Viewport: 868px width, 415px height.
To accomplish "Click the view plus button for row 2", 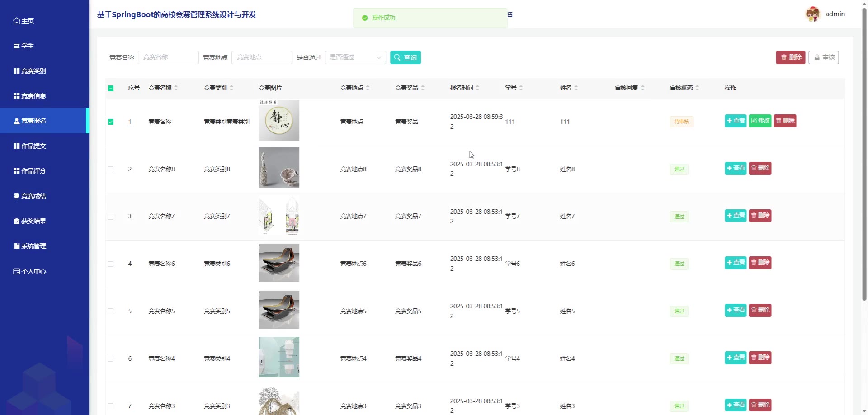I will 735,168.
